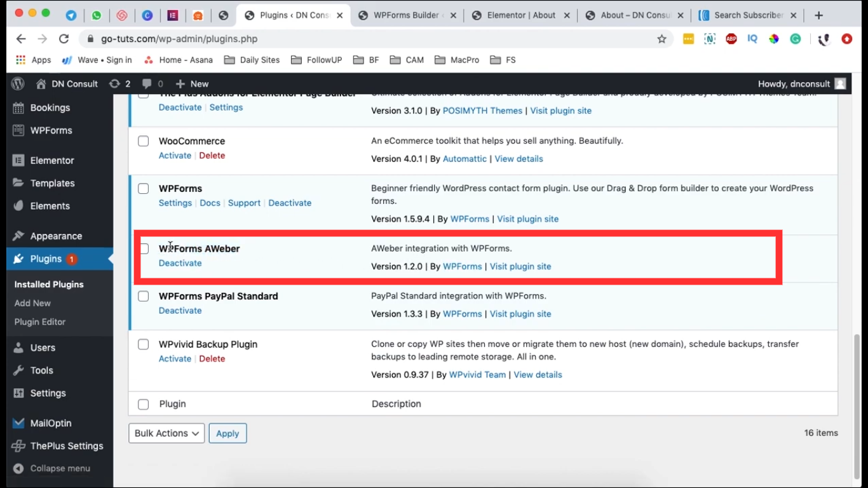Switch to the About – DN Consult tab

click(x=636, y=15)
